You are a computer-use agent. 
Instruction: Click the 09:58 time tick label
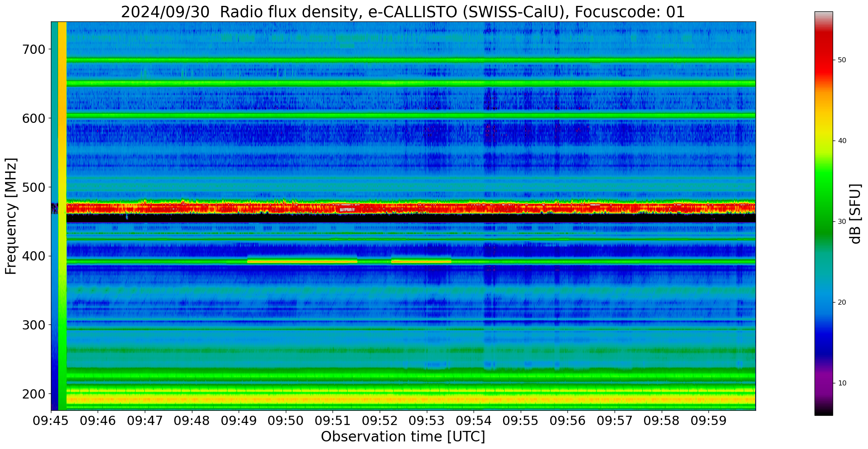click(x=662, y=421)
